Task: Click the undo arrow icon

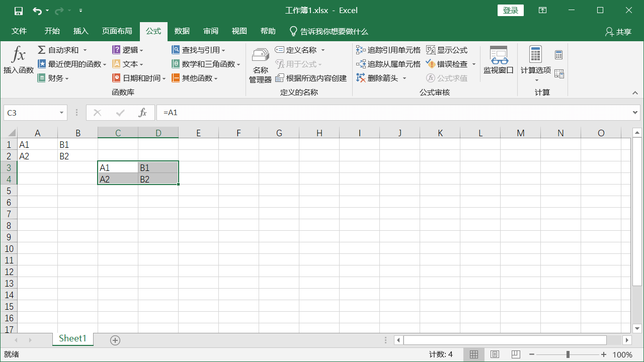Action: (37, 11)
